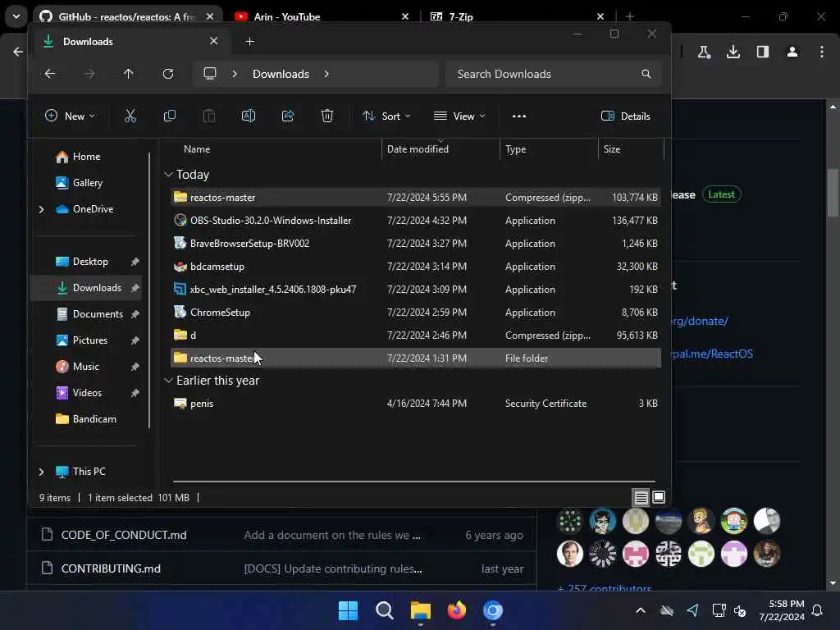Close the Downloads Explorer tab
Viewport: 840px width, 630px height.
[x=214, y=41]
